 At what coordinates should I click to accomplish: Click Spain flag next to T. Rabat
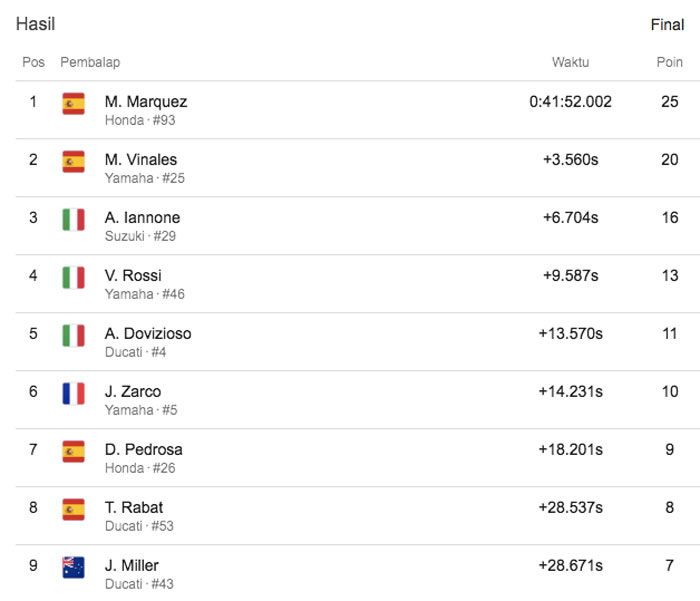coord(73,509)
